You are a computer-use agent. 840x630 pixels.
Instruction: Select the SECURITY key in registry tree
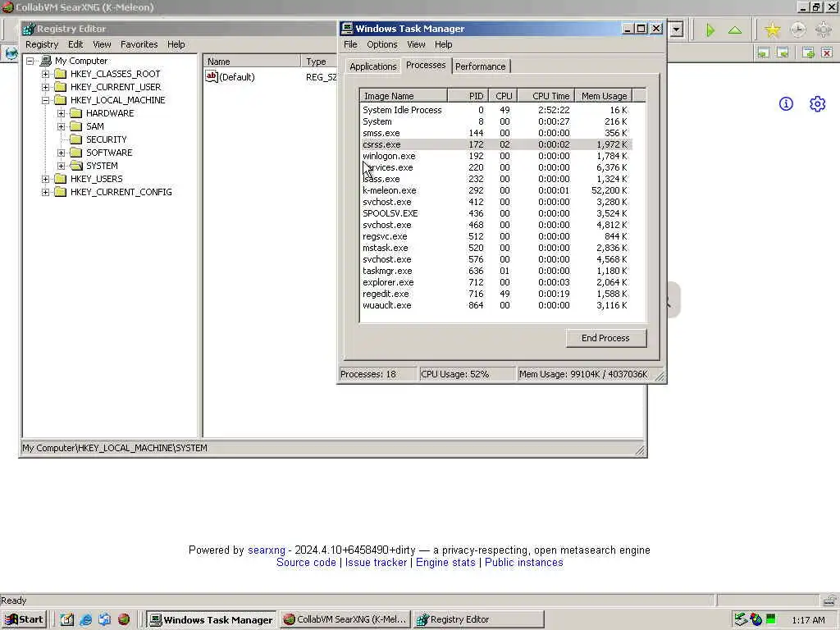[x=106, y=139]
